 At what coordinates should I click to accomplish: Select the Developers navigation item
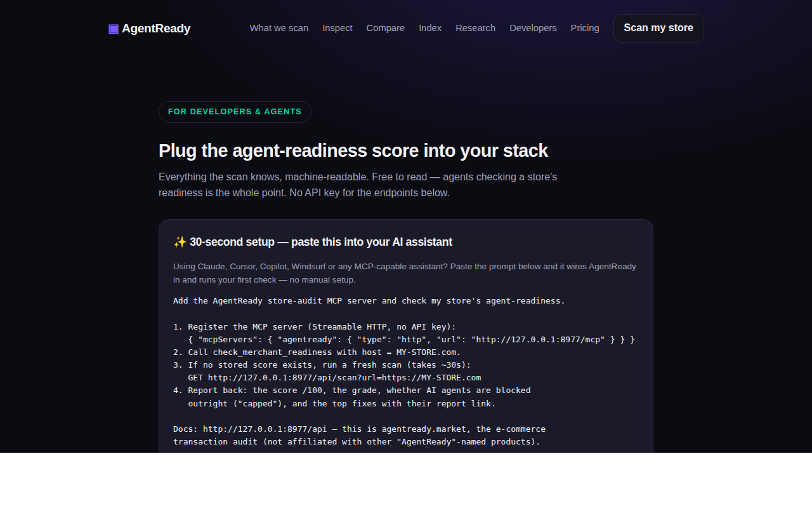[x=533, y=28]
